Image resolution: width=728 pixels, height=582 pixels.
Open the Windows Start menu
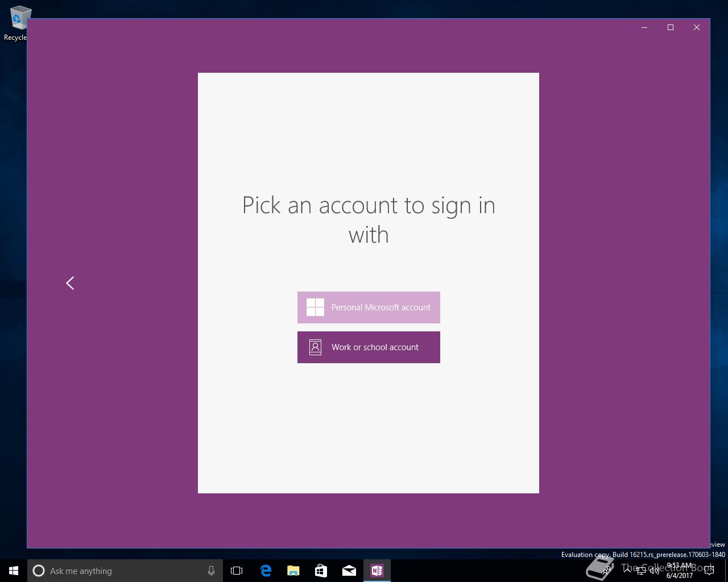tap(14, 571)
